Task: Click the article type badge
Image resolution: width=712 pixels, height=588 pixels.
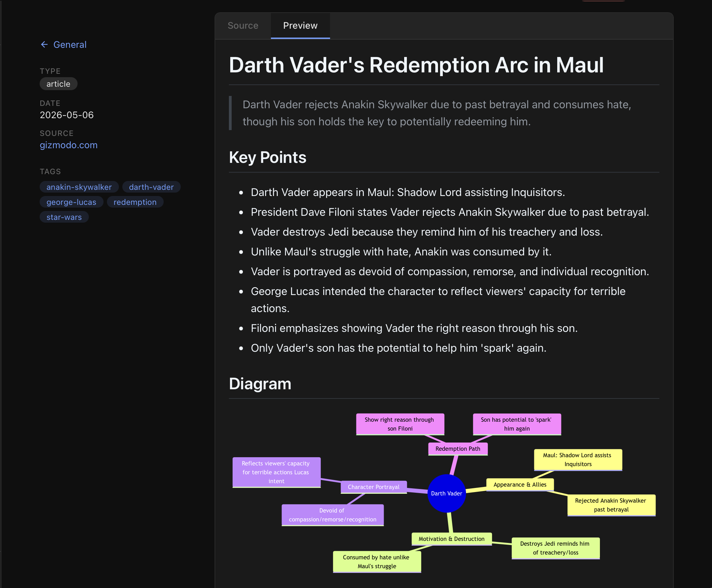Action: click(x=58, y=84)
